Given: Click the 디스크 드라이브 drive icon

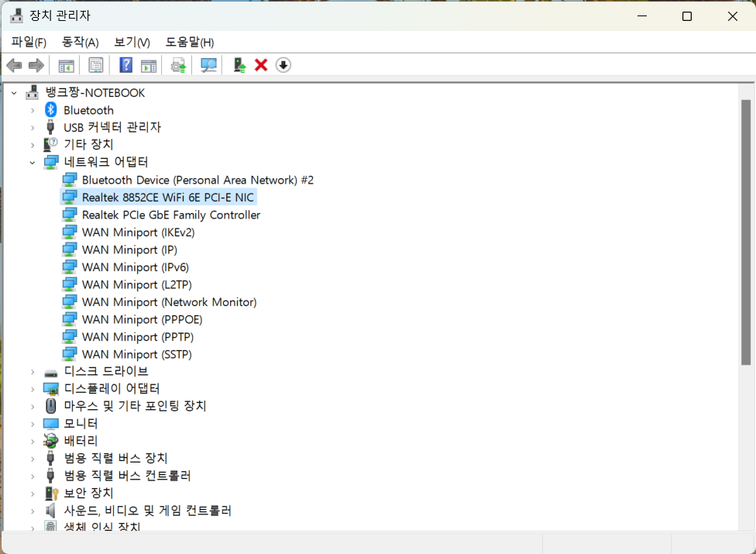Looking at the screenshot, I should click(x=50, y=372).
